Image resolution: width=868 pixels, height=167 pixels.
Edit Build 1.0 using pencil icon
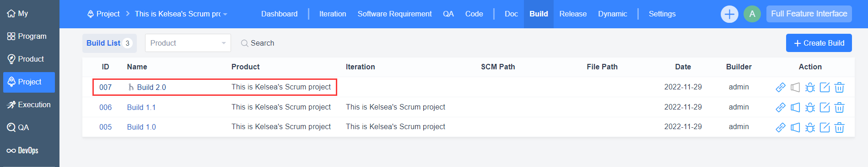point(825,127)
